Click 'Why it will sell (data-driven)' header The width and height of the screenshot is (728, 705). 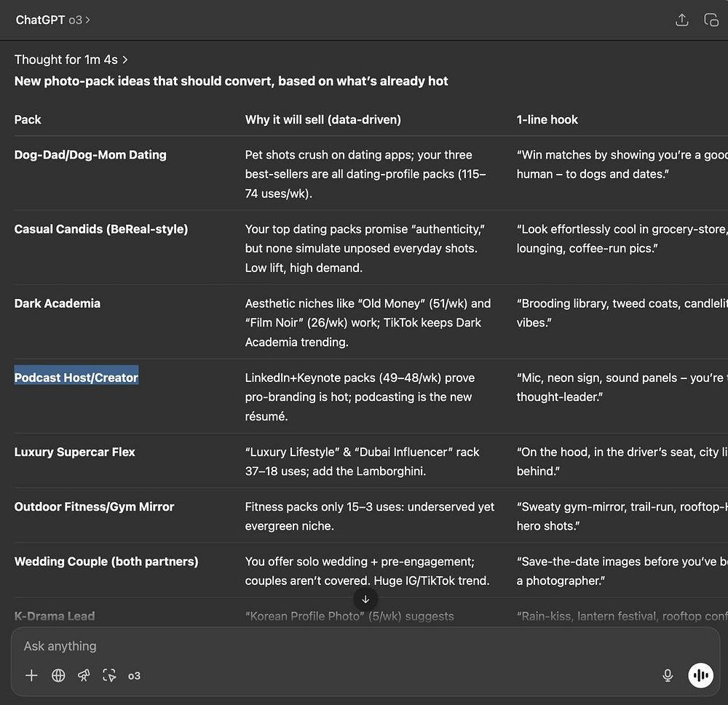tap(323, 120)
